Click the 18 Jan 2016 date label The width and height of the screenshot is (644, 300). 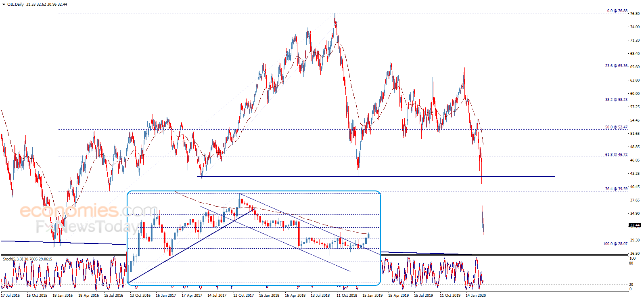point(63,296)
